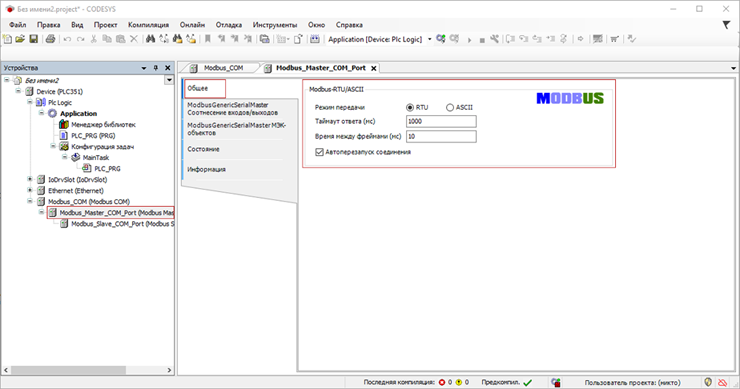Select the ASCII transmission mode

[450, 108]
